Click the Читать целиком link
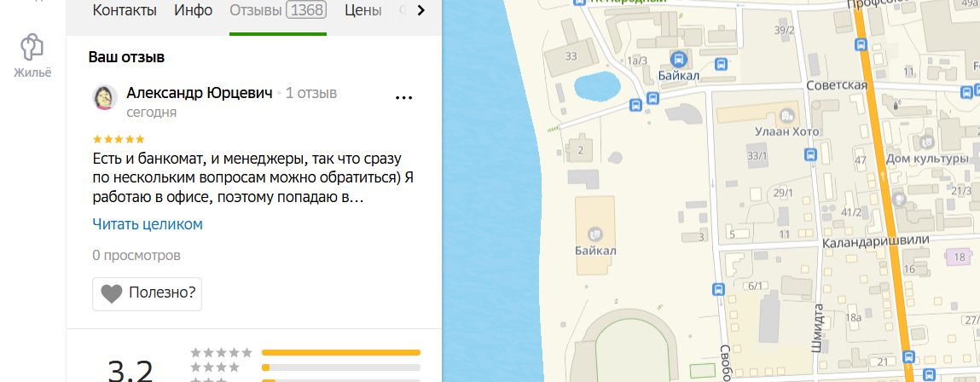The image size is (980, 382). tap(148, 223)
